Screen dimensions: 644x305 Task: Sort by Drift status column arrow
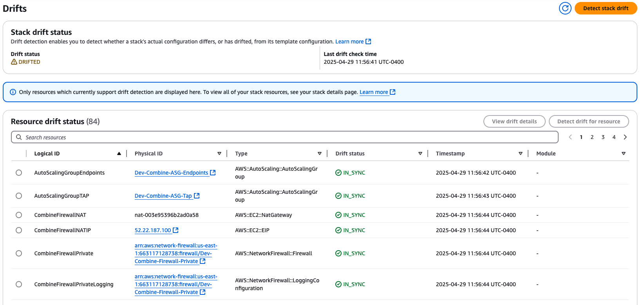click(x=420, y=153)
